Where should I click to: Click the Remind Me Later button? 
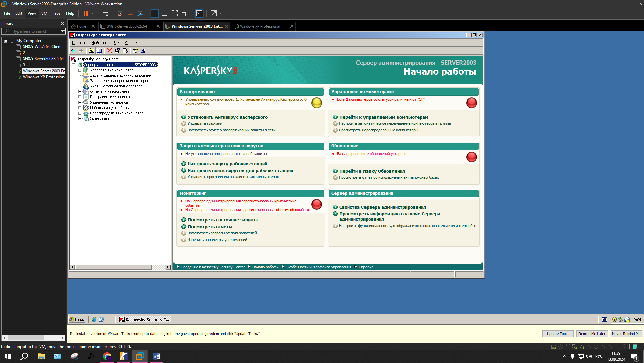[x=592, y=334]
